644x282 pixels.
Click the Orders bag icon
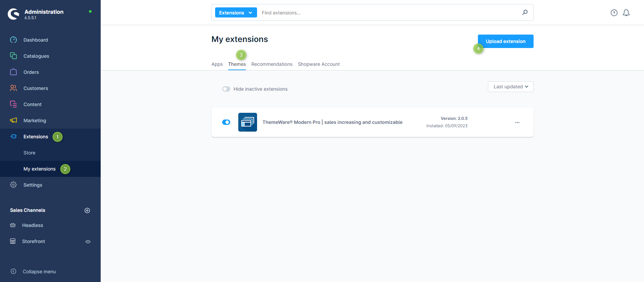point(13,72)
